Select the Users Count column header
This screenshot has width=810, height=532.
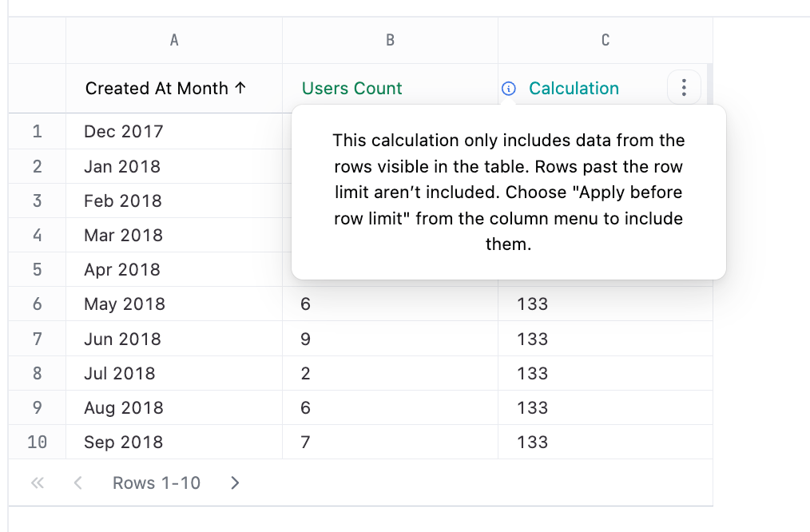click(x=351, y=89)
